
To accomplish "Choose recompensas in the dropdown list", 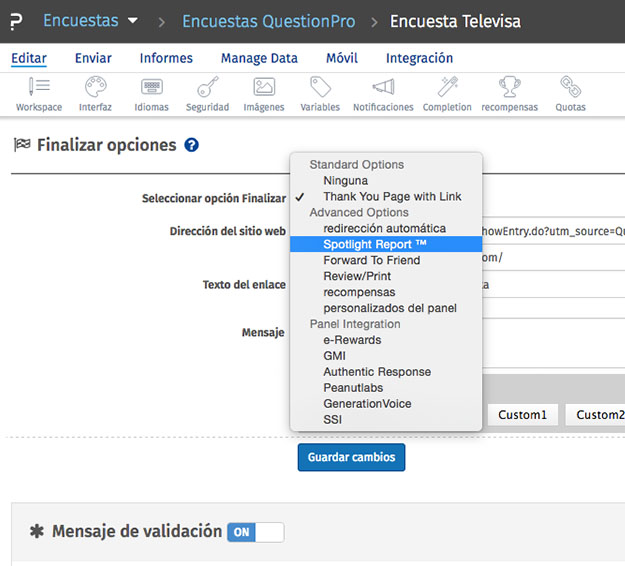I will click(x=386, y=292).
